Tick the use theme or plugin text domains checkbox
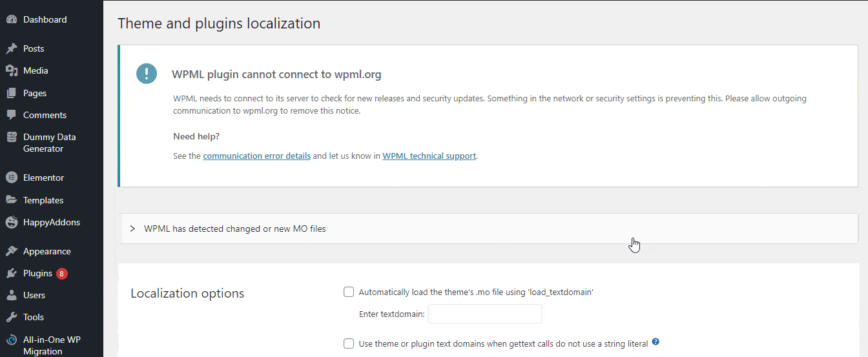This screenshot has height=357, width=868. coord(349,343)
